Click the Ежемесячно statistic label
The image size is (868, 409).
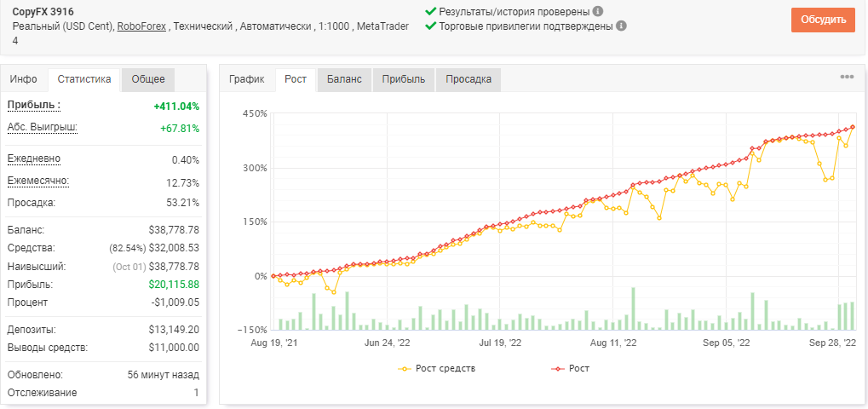38,181
